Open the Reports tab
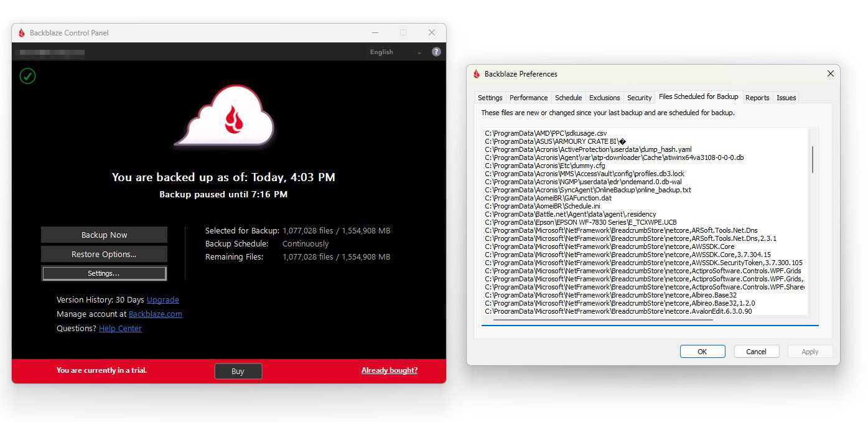 (757, 98)
